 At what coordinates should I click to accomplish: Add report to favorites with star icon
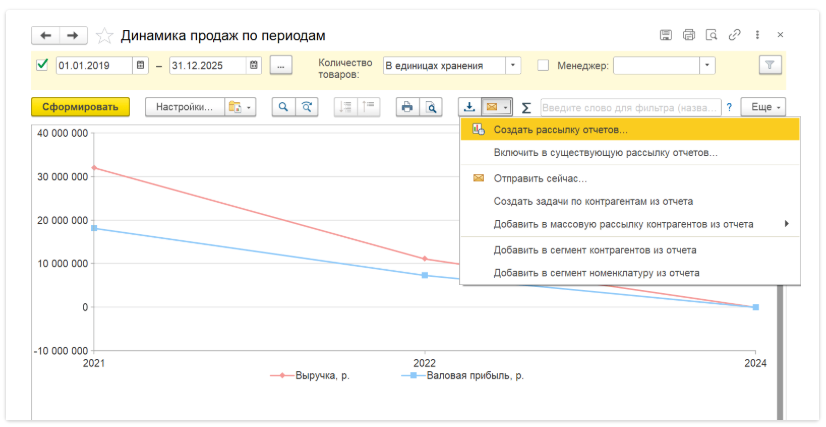tap(104, 36)
